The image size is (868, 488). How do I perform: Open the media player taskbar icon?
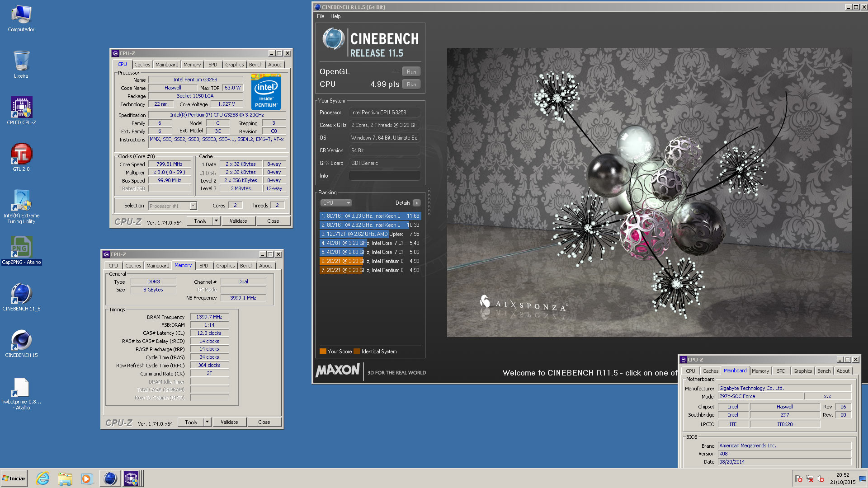click(87, 479)
